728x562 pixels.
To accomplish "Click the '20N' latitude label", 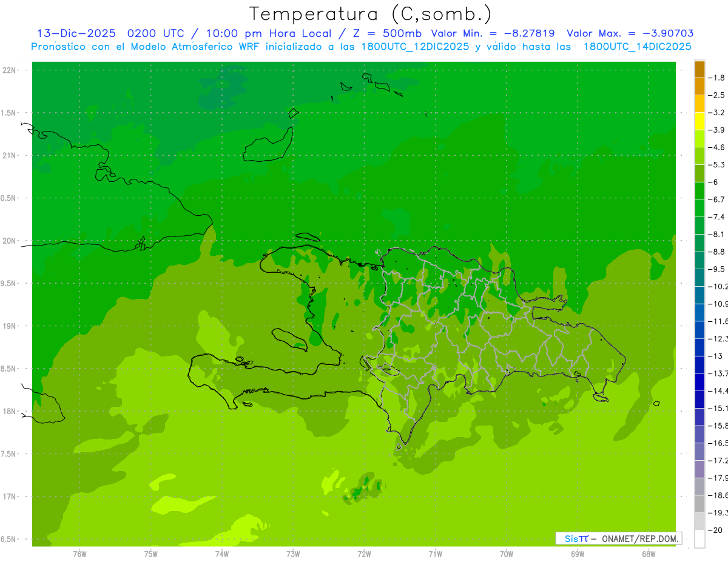I will pyautogui.click(x=10, y=241).
